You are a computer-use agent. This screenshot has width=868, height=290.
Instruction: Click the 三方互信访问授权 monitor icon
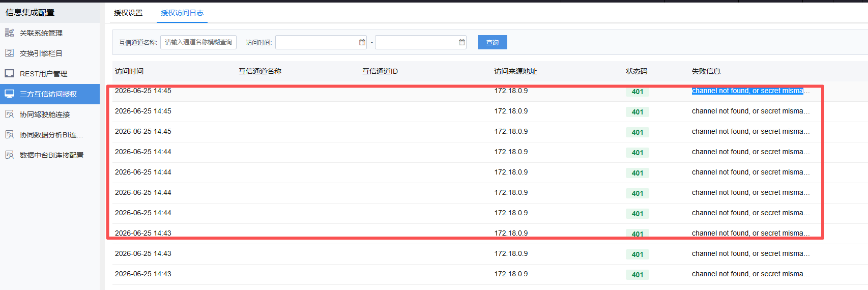coord(9,94)
